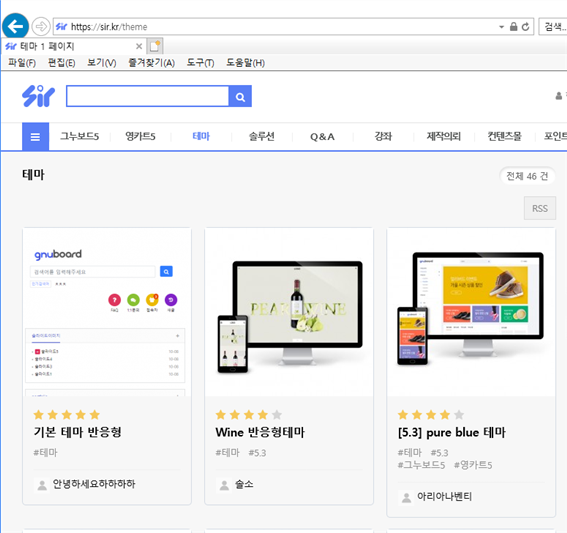Click the new tab button

pyautogui.click(x=155, y=46)
